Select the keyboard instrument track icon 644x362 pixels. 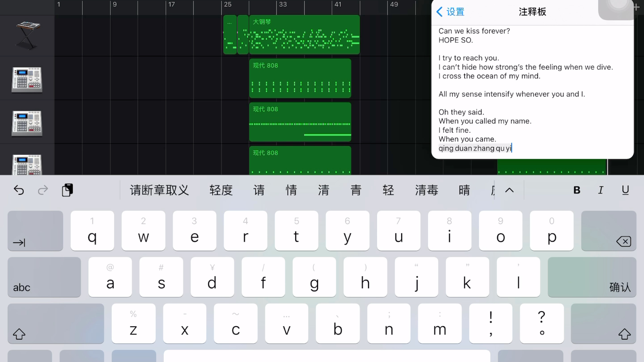28,35
